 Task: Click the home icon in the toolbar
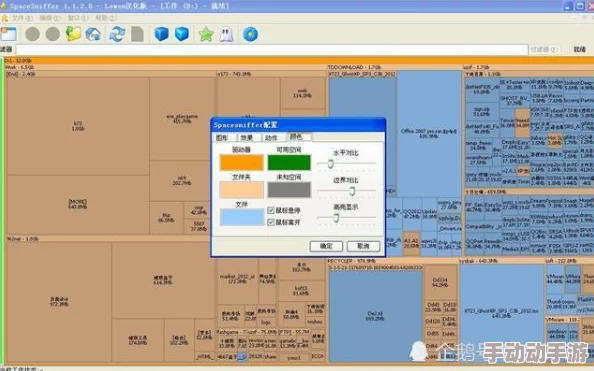click(x=93, y=34)
